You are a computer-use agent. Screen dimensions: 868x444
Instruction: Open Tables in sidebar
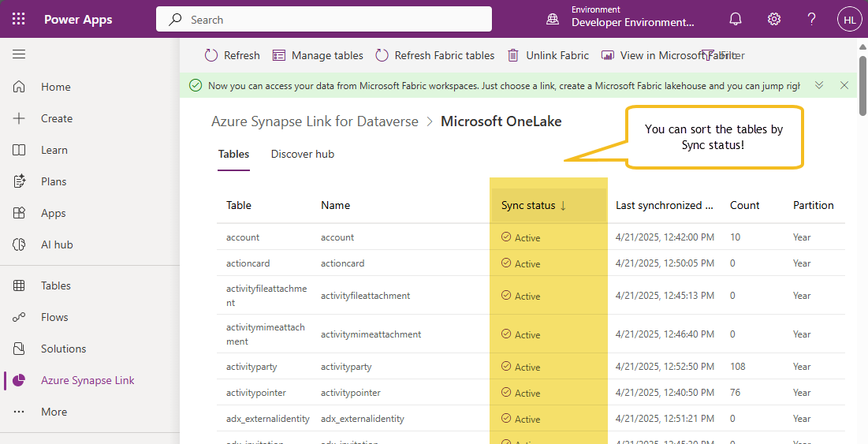pyautogui.click(x=56, y=285)
